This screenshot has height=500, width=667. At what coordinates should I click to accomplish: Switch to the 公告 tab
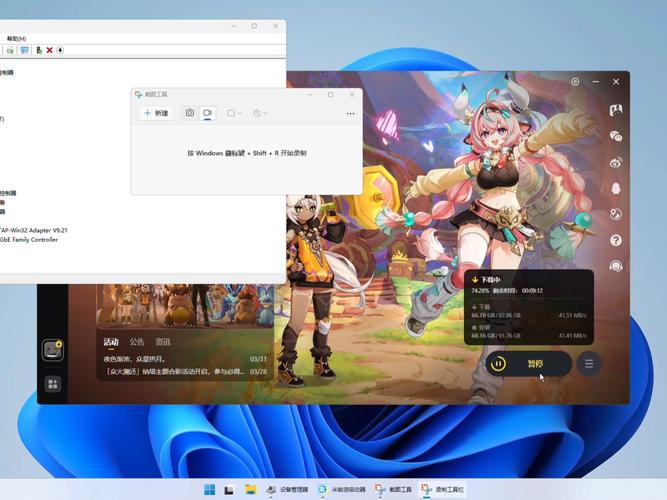(137, 342)
